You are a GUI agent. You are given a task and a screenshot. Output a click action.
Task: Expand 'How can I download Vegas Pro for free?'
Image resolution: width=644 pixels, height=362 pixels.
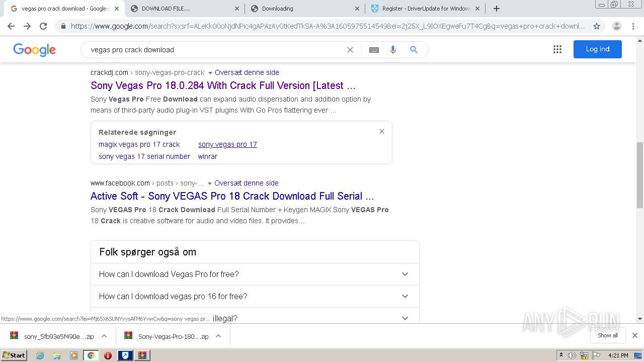coord(255,274)
